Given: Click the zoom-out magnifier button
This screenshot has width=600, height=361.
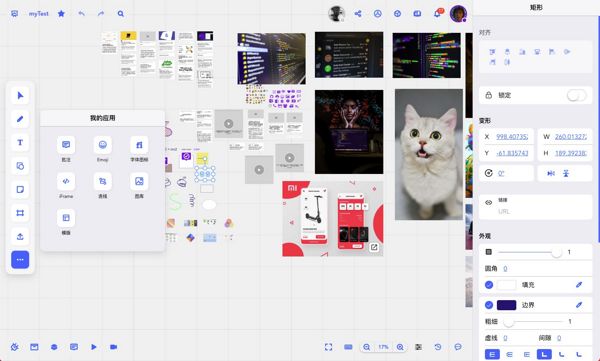Looking at the screenshot, I should (x=367, y=347).
